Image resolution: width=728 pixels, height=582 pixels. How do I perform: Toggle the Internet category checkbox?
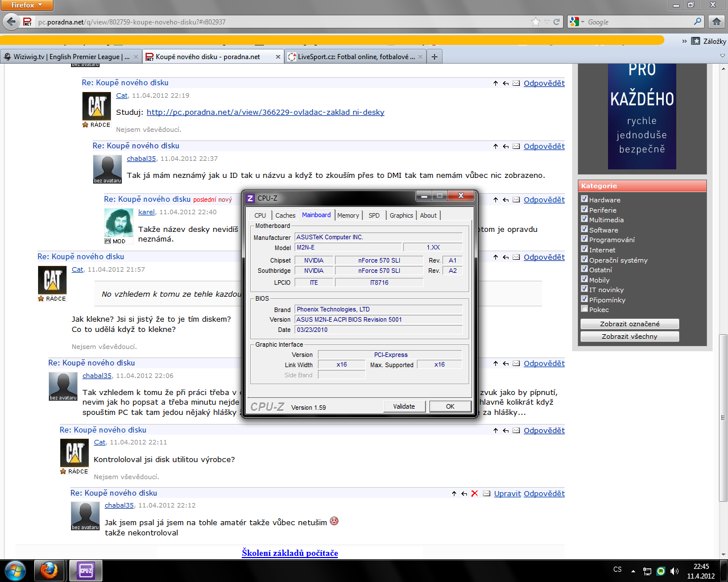click(x=584, y=249)
